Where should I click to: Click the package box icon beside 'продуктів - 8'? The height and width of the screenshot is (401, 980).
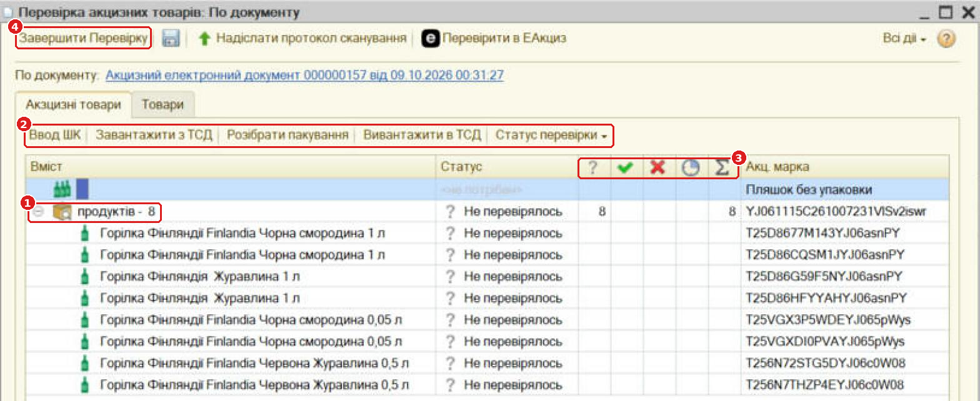point(62,212)
